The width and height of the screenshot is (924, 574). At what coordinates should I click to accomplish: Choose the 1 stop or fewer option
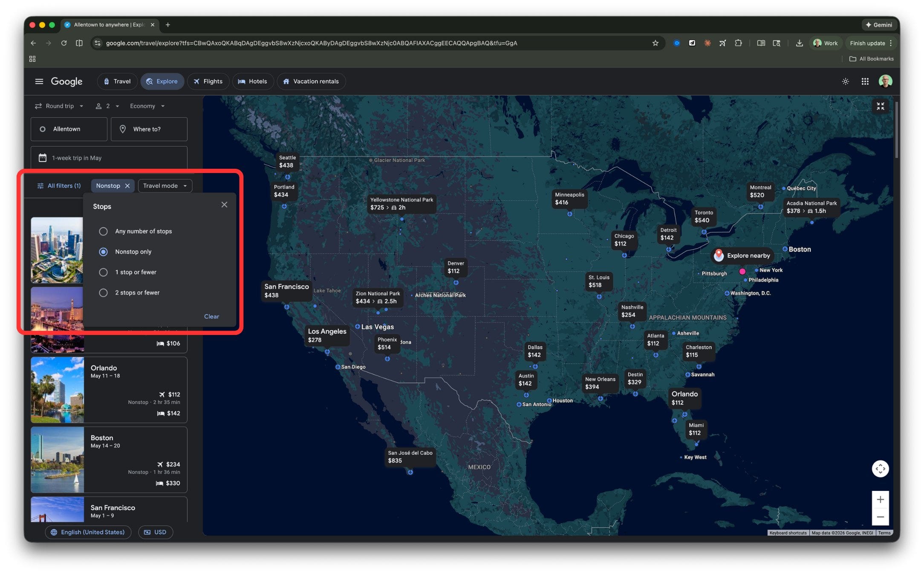click(x=103, y=272)
